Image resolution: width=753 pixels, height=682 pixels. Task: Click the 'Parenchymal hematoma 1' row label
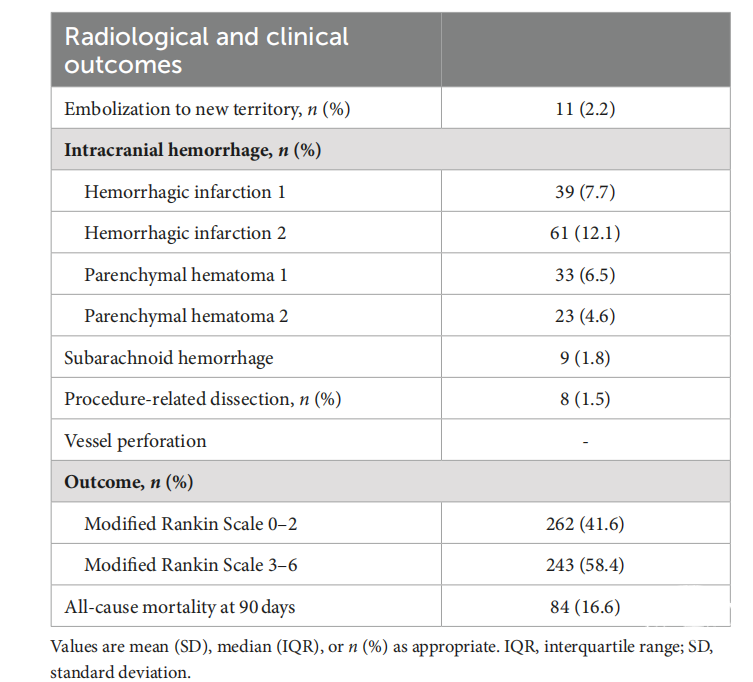click(x=186, y=275)
